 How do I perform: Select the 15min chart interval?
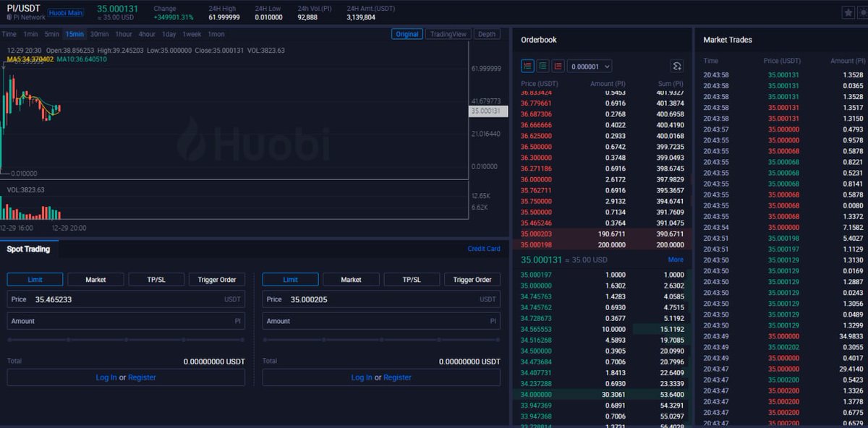75,34
